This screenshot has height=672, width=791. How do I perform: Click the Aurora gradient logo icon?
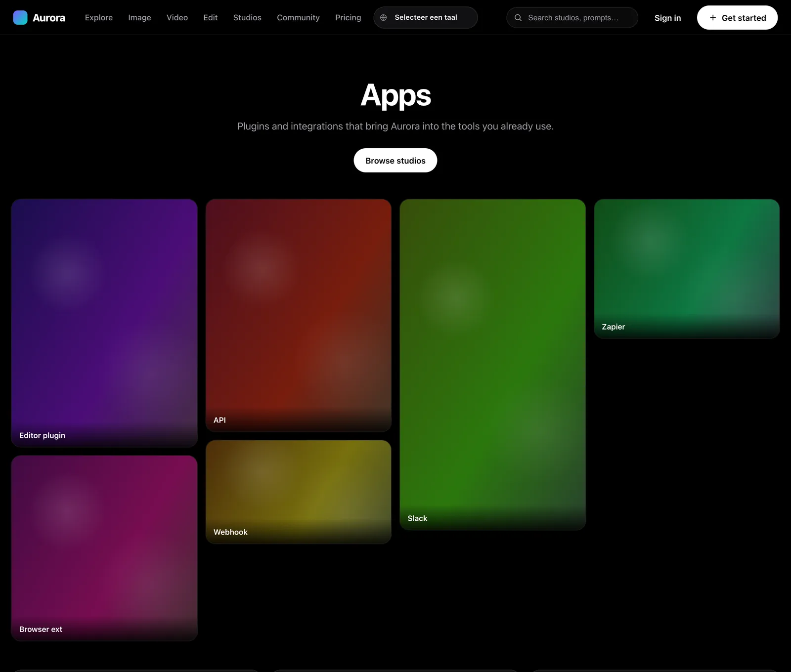point(20,18)
